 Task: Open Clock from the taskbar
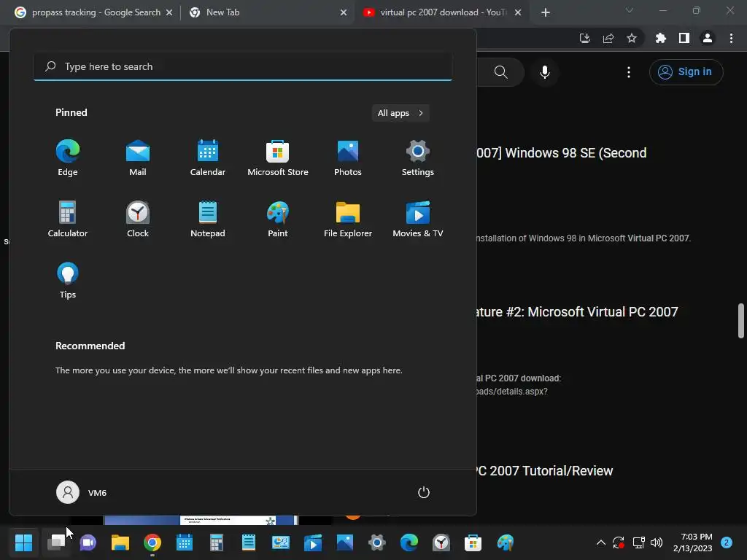(x=441, y=542)
